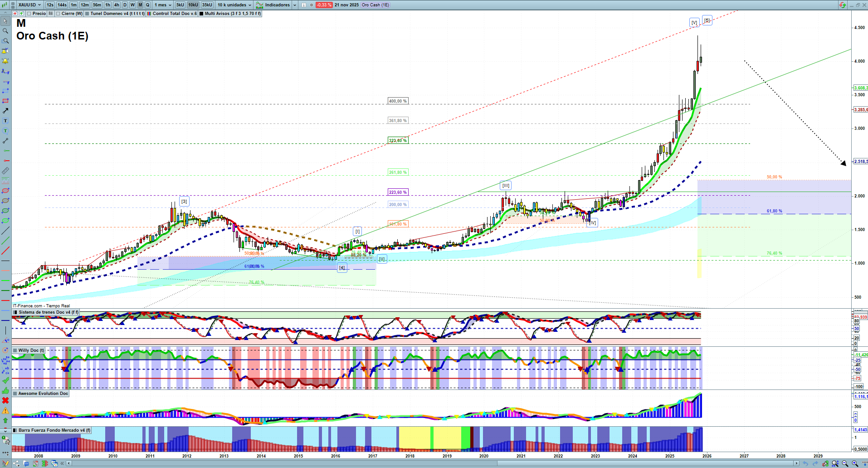The image size is (868, 468).
Task: Open the Indicadores menu
Action: (277, 5)
